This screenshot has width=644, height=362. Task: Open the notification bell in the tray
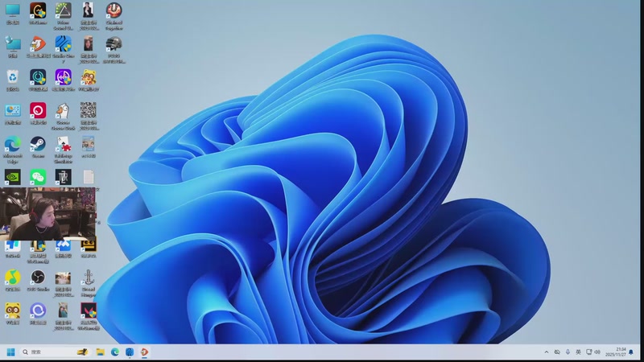click(x=631, y=352)
